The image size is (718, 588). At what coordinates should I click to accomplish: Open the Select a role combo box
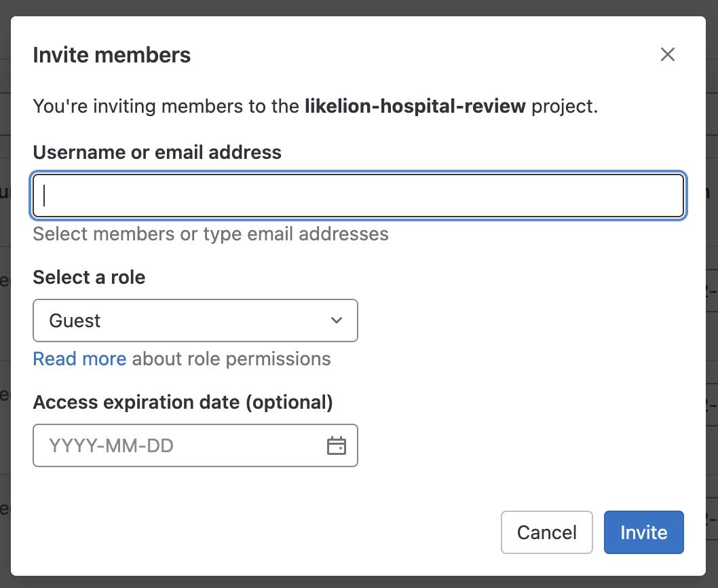[x=195, y=320]
